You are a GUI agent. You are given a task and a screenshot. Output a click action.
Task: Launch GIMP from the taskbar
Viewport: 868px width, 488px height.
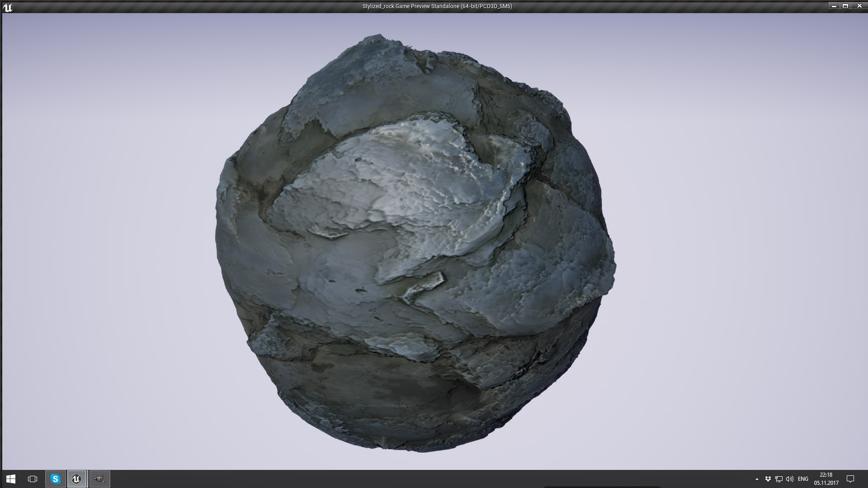pyautogui.click(x=99, y=479)
